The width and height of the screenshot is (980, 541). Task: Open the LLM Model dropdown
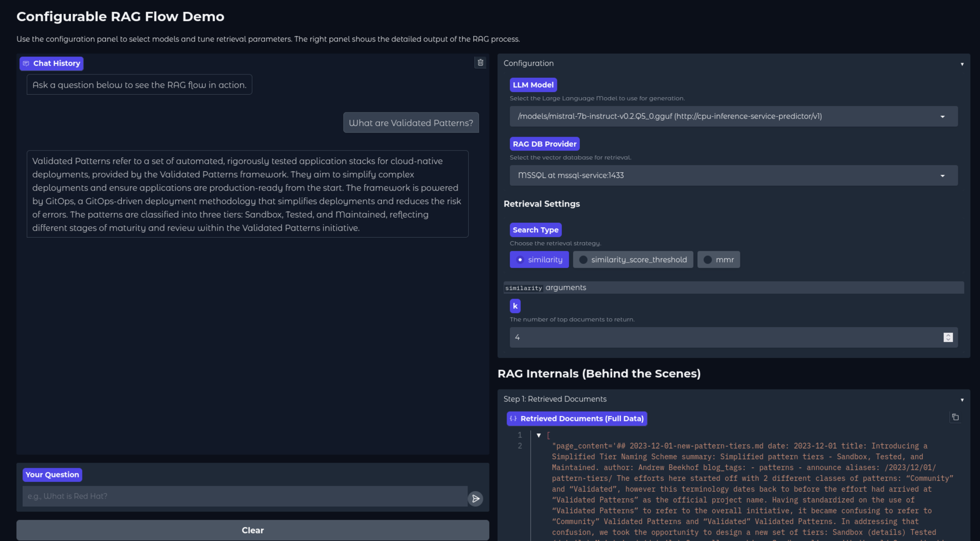(733, 117)
